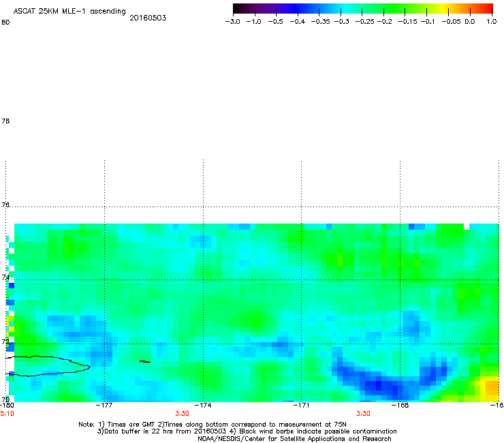The width and height of the screenshot is (504, 443).
Task: Click the -0.3 colorbar label
Action: click(x=341, y=22)
